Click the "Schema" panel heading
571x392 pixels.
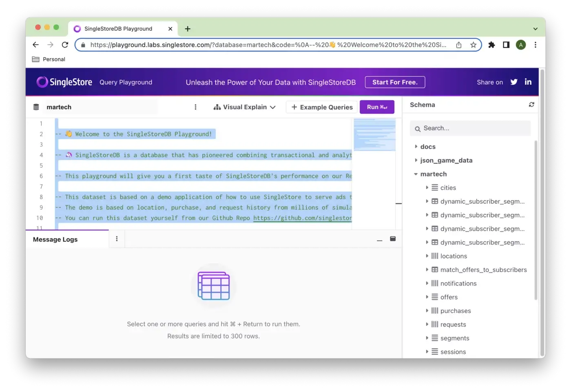point(423,105)
